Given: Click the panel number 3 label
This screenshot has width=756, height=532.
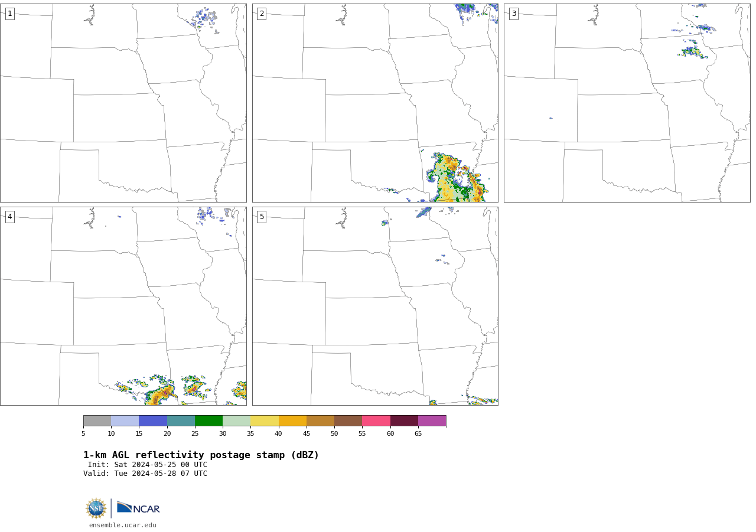Looking at the screenshot, I should pyautogui.click(x=513, y=14).
